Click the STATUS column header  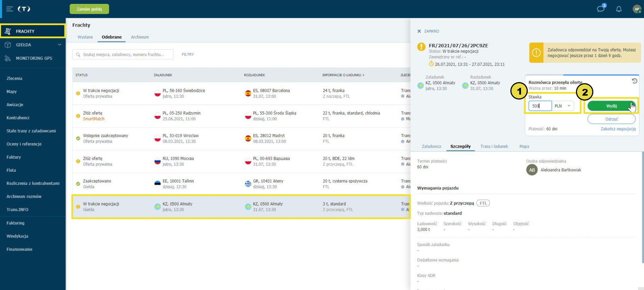click(82, 75)
